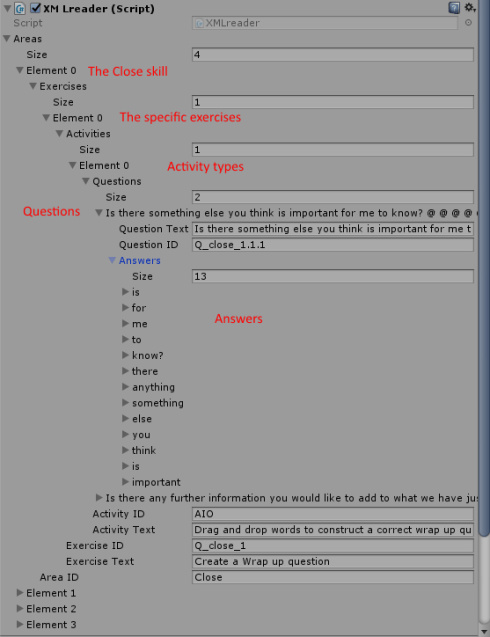The height and width of the screenshot is (637, 490).
Task: Collapse the Exercises foldout
Action: click(33, 86)
